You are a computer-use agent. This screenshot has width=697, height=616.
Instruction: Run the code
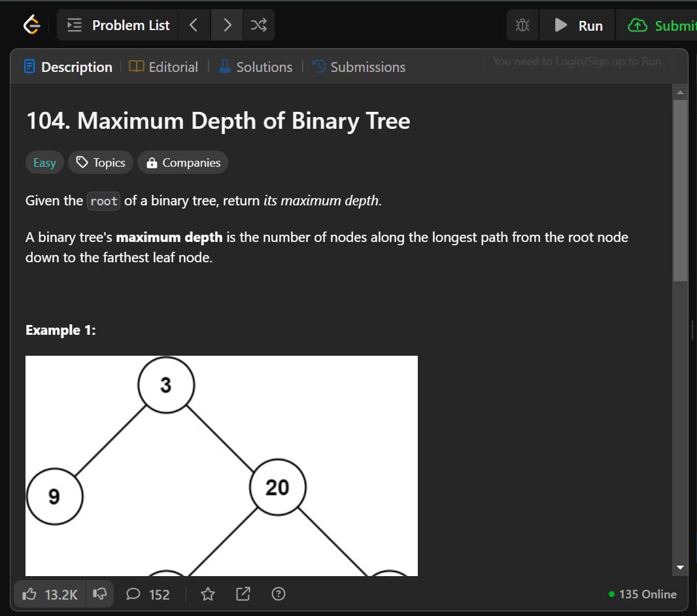tap(578, 26)
